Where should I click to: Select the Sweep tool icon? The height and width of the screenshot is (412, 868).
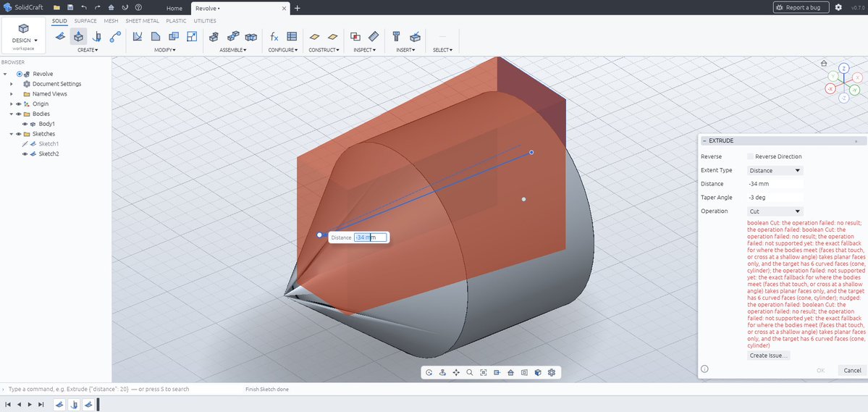point(115,36)
